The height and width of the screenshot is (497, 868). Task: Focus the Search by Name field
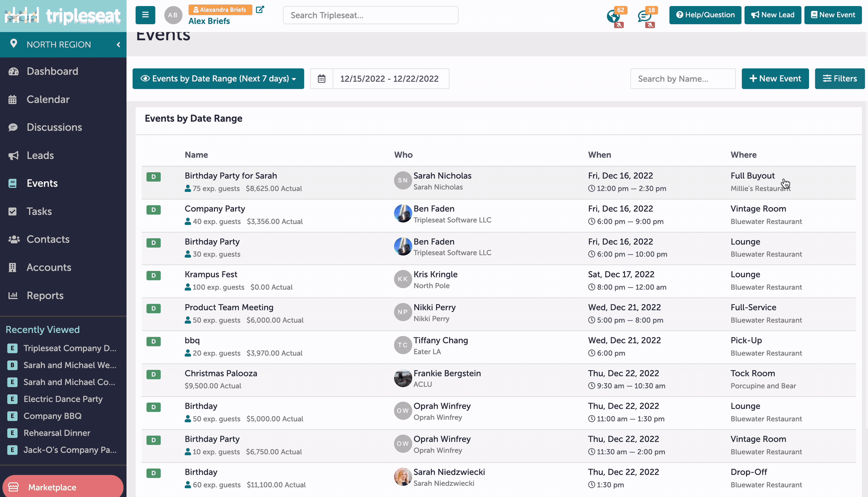[x=683, y=79]
